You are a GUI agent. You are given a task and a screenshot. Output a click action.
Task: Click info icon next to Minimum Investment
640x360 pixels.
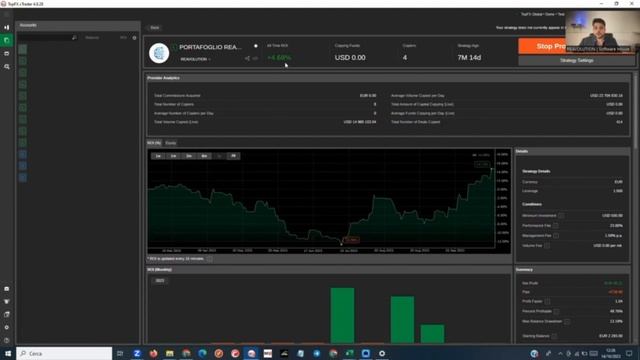(x=561, y=216)
